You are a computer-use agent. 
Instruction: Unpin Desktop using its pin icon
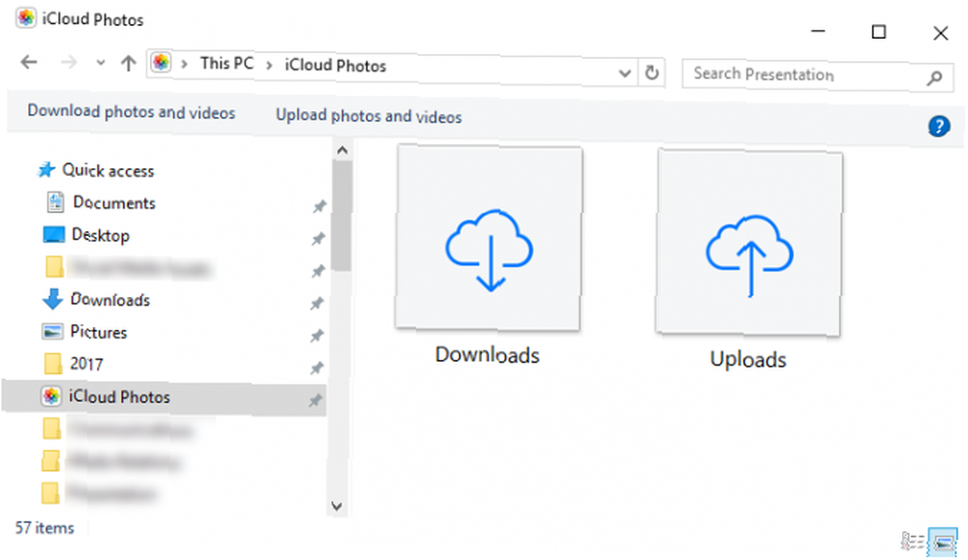pyautogui.click(x=318, y=239)
